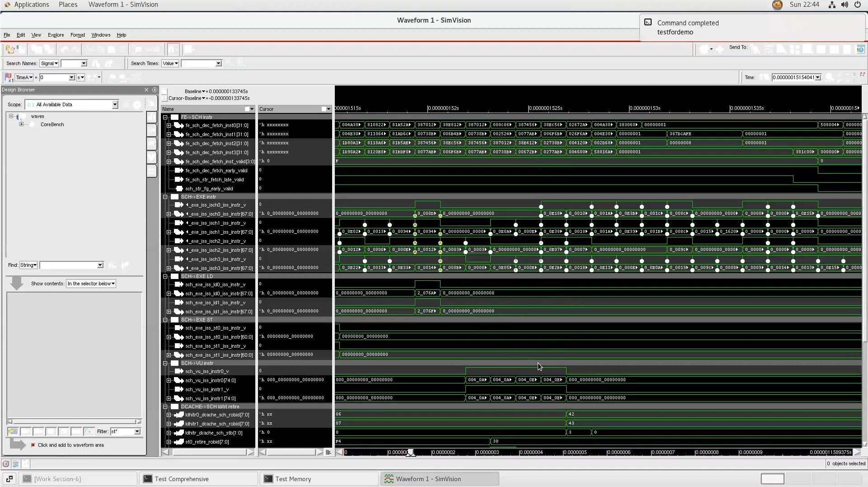
Task: Open the Help menu
Action: pyautogui.click(x=122, y=35)
